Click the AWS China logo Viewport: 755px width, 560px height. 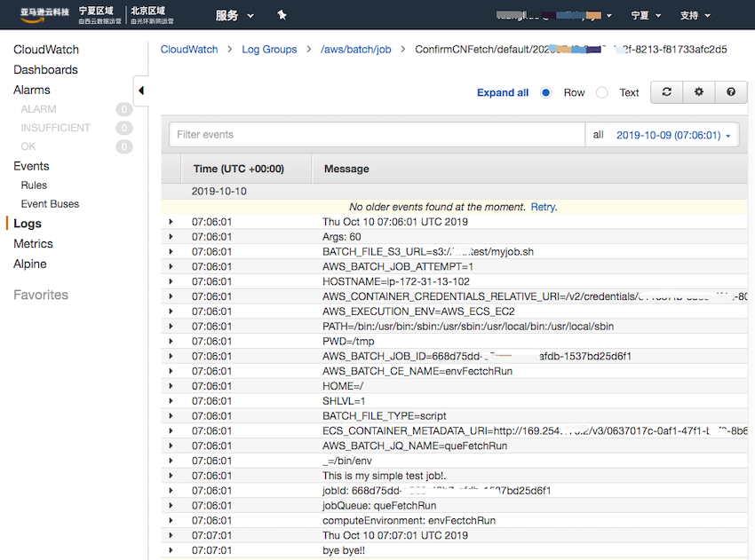[x=44, y=15]
